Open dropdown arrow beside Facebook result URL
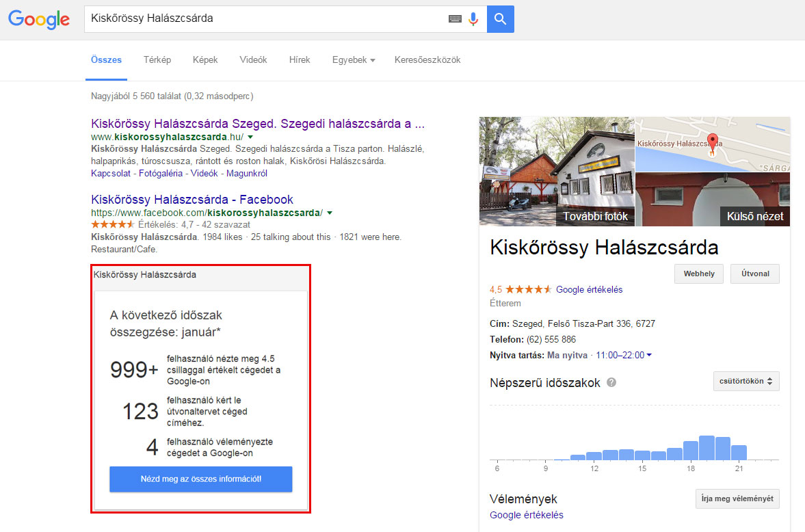Viewport: 805px width, 532px height. pyautogui.click(x=330, y=213)
